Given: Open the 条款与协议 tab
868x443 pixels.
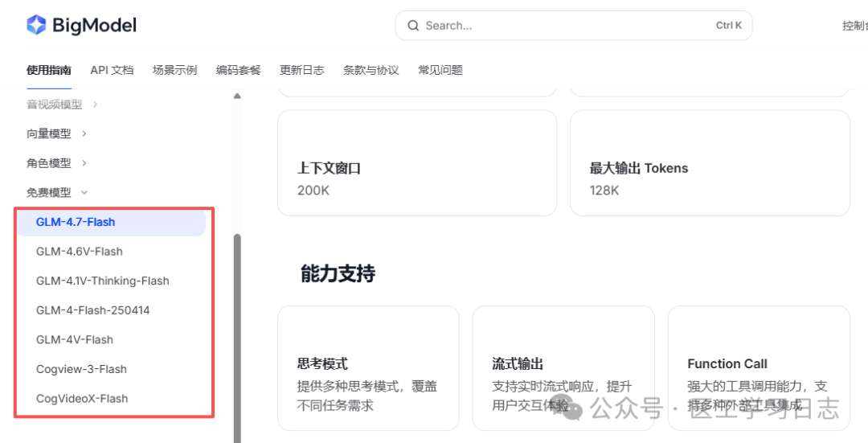Looking at the screenshot, I should pos(371,70).
